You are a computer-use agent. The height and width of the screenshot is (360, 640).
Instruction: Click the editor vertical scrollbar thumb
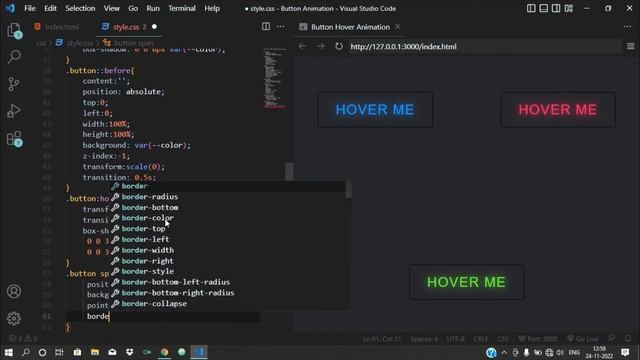289,171
